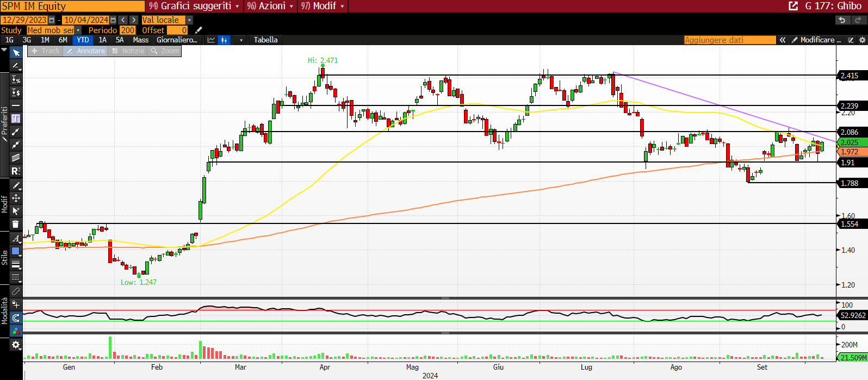Image resolution: width=868 pixels, height=380 pixels.
Task: Select the Mass time range tab
Action: pos(140,40)
